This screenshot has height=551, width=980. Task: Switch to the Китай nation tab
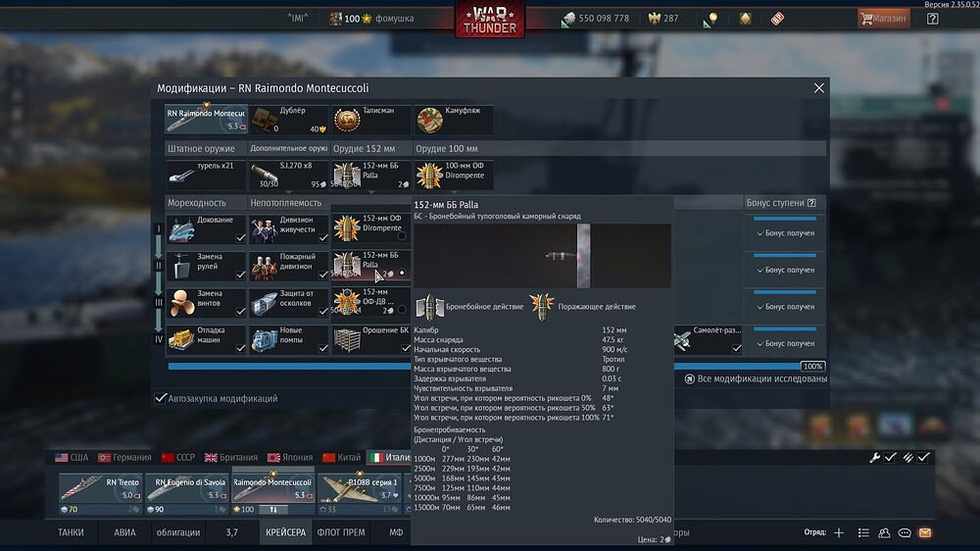click(x=341, y=457)
